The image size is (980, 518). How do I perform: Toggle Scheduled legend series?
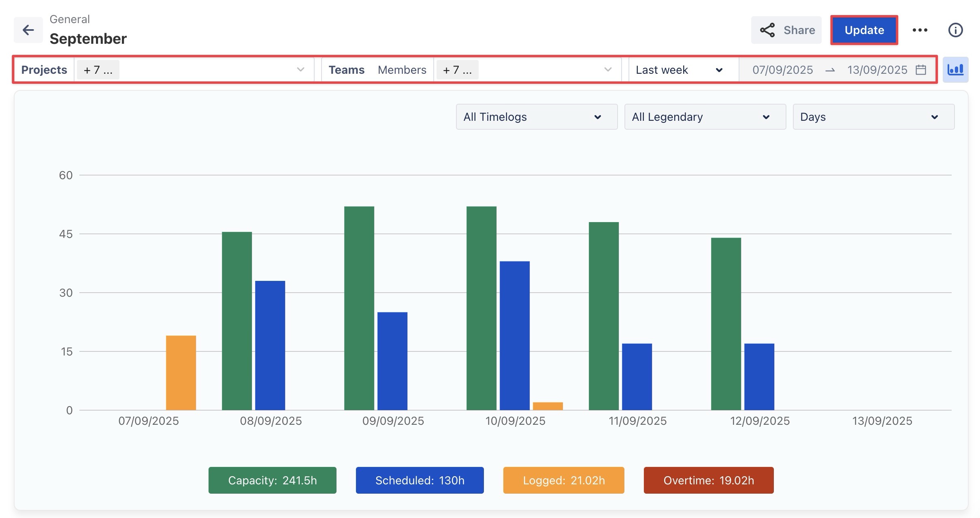click(x=420, y=480)
